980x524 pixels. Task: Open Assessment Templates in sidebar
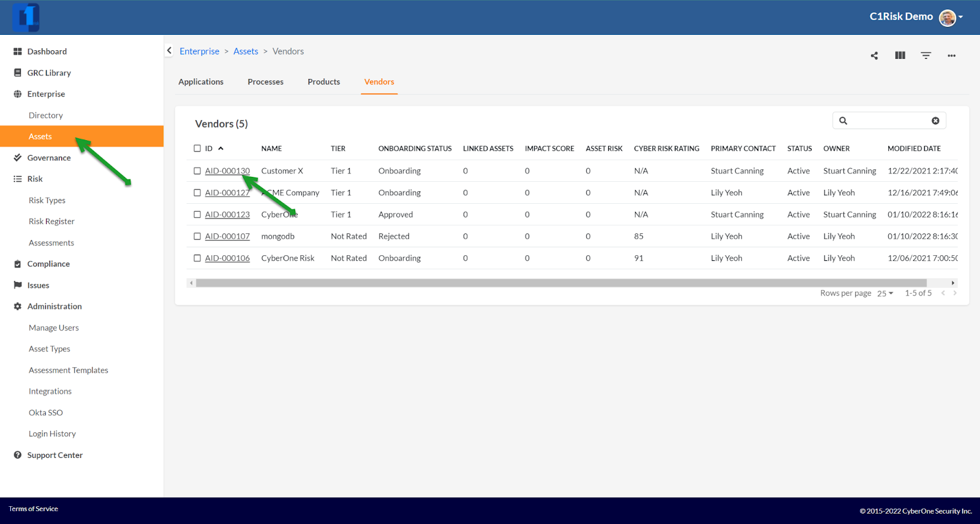69,370
